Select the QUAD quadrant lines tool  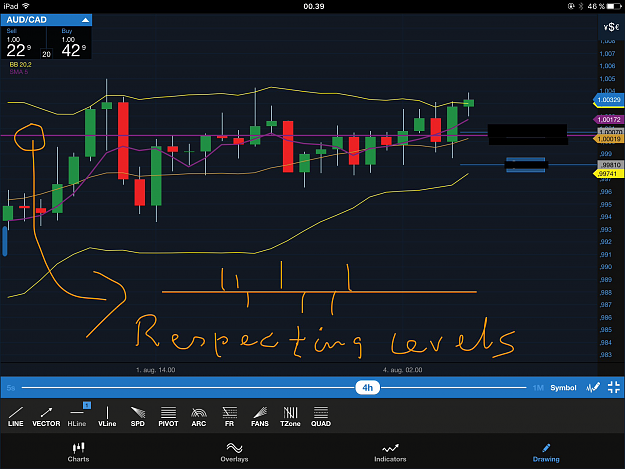pos(321,416)
